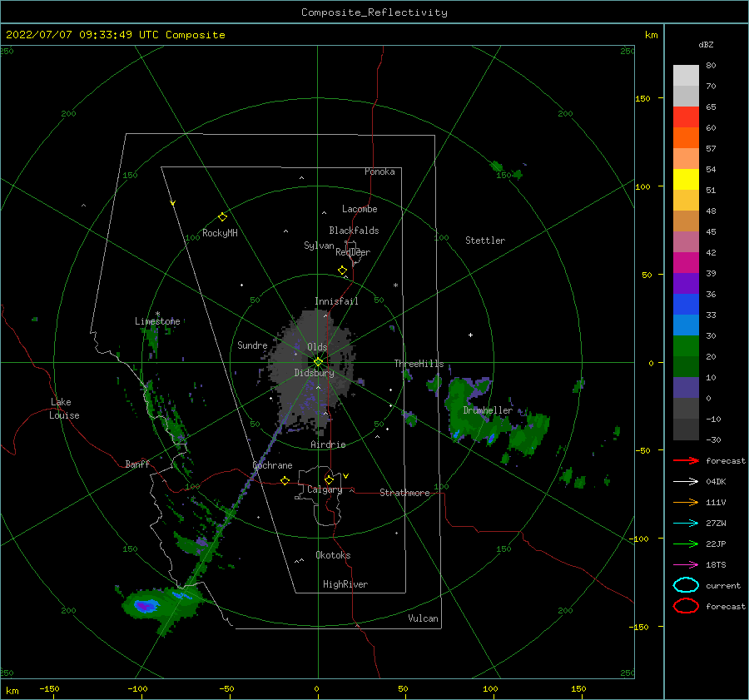The image size is (749, 700).
Task: Click the Lake Louise label
Action: pyautogui.click(x=64, y=409)
